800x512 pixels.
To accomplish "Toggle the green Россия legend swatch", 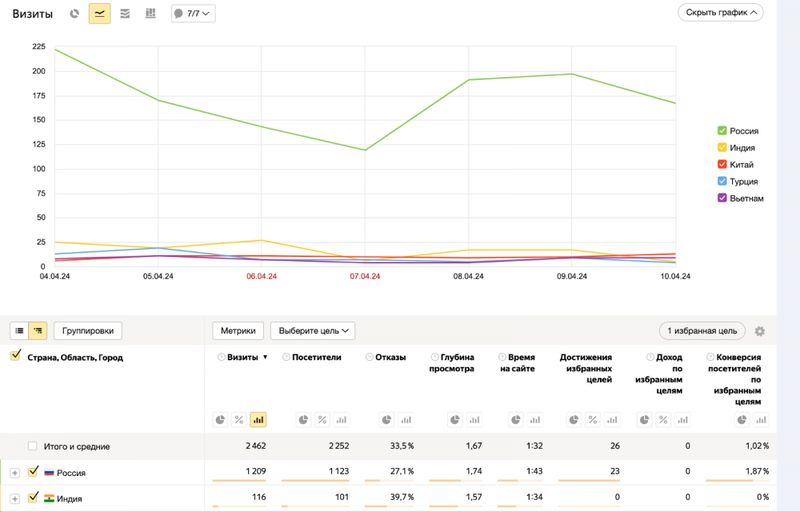I will click(722, 131).
